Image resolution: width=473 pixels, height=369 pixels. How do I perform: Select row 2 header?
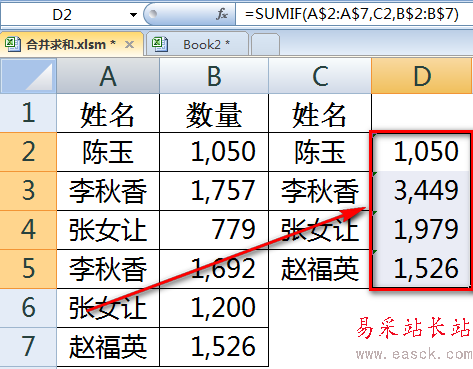[28, 152]
